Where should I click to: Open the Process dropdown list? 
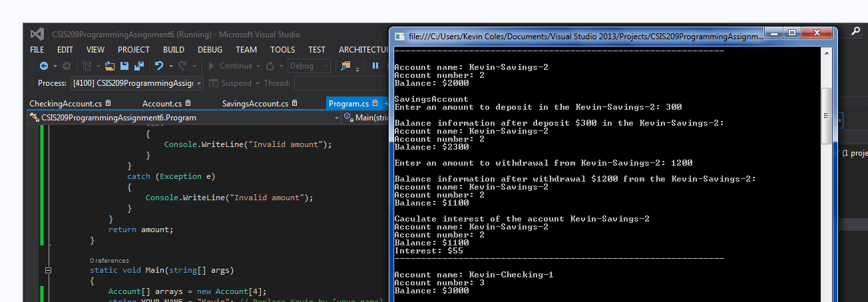pyautogui.click(x=199, y=83)
